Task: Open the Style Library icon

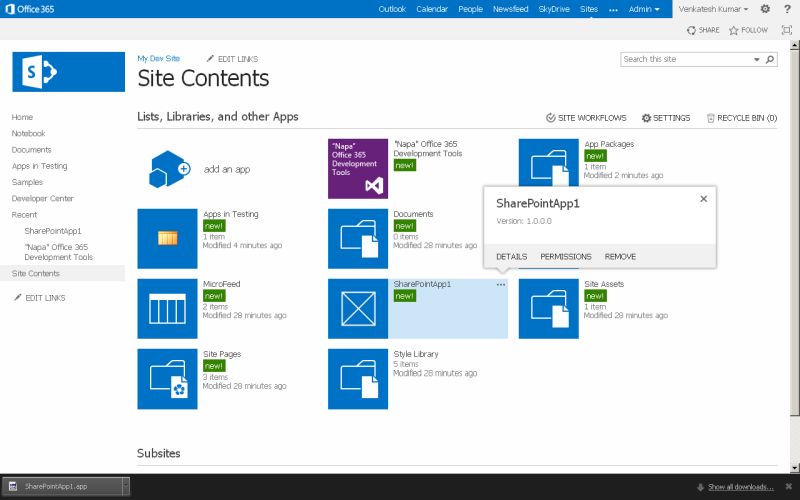Action: tap(358, 379)
